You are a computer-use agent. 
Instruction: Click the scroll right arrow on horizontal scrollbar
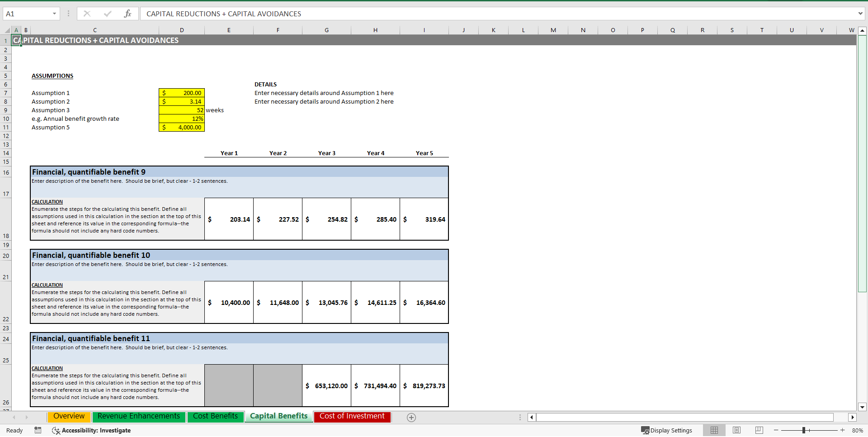coord(853,417)
